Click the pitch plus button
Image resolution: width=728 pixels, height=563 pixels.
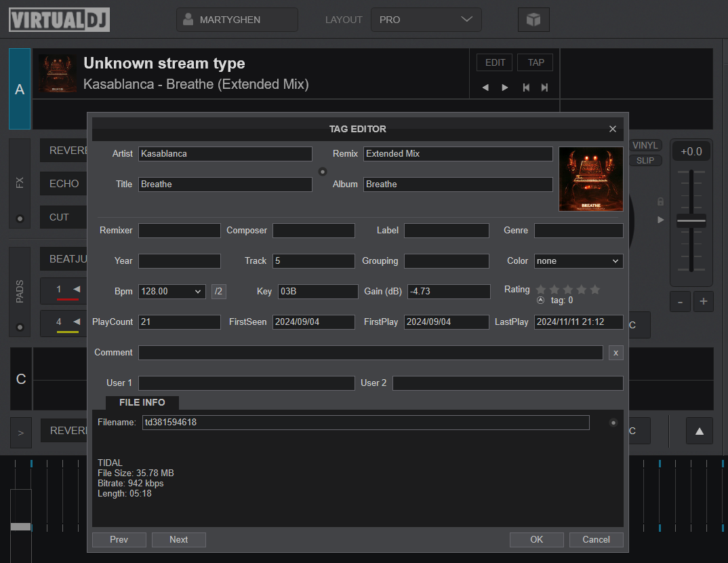tap(704, 302)
